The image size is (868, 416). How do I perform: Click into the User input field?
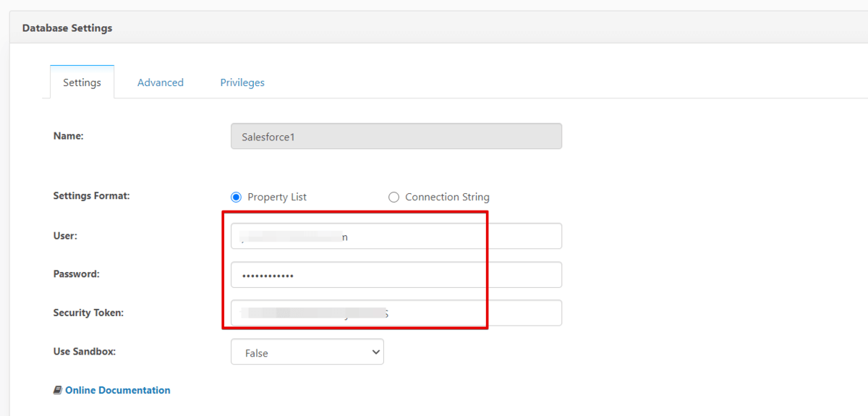pyautogui.click(x=396, y=237)
